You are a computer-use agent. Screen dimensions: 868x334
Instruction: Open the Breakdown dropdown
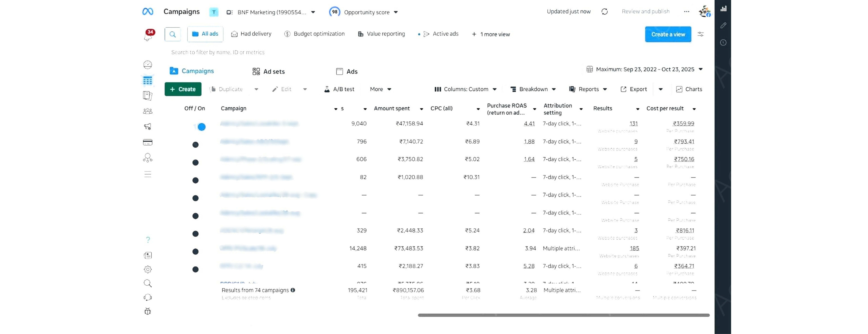click(x=533, y=89)
